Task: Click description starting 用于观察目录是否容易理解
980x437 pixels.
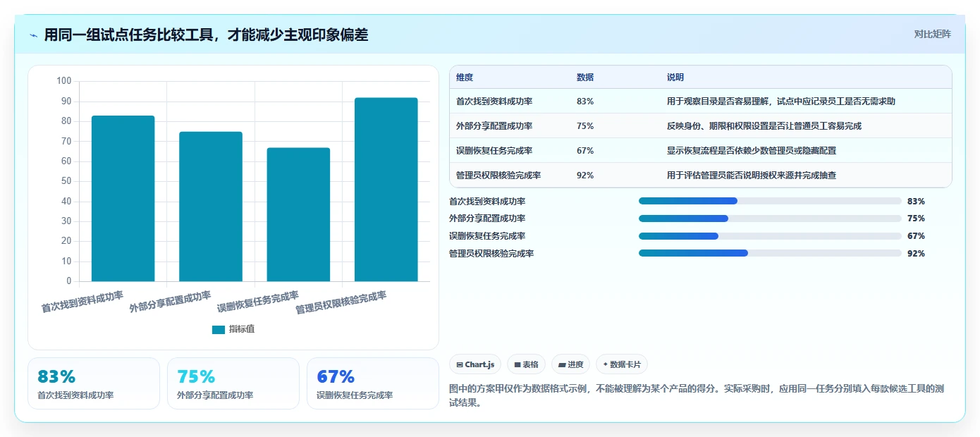Action: 781,101
